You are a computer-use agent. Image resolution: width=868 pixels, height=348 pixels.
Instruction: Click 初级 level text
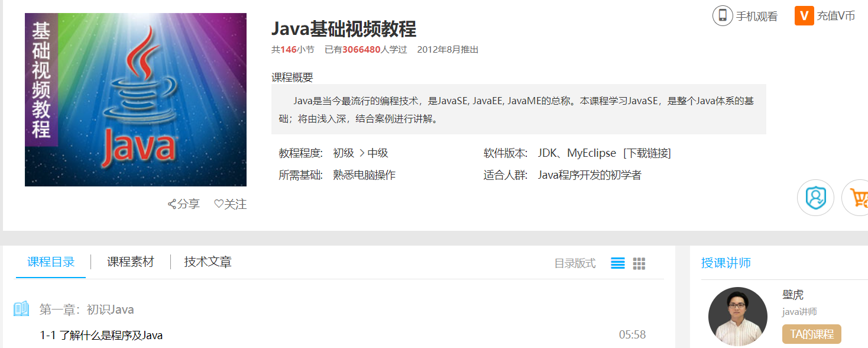tap(344, 153)
